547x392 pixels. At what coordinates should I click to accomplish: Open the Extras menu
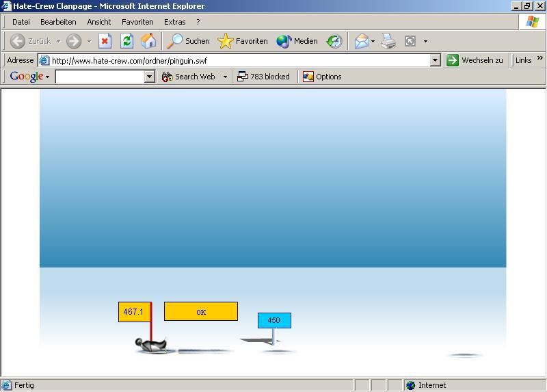[x=175, y=22]
